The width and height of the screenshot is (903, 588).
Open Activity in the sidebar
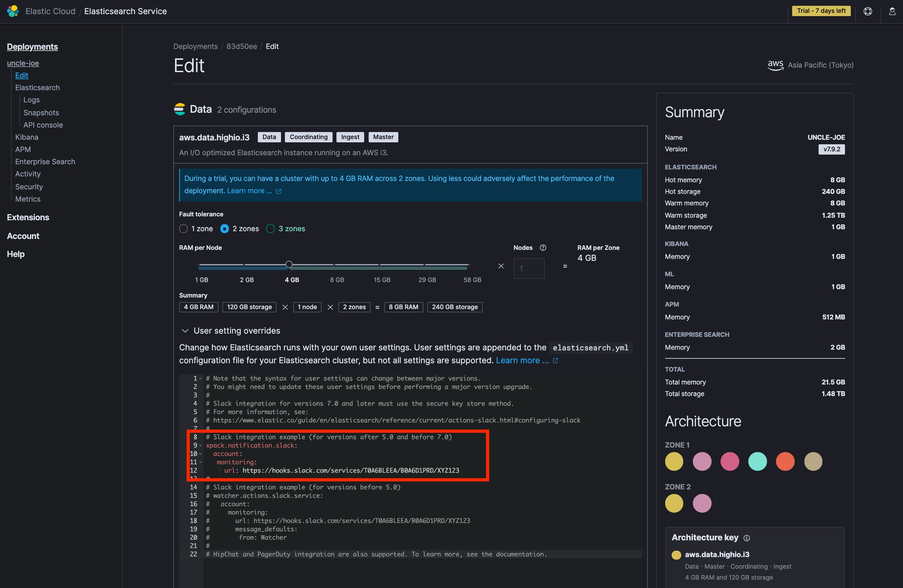tap(28, 174)
